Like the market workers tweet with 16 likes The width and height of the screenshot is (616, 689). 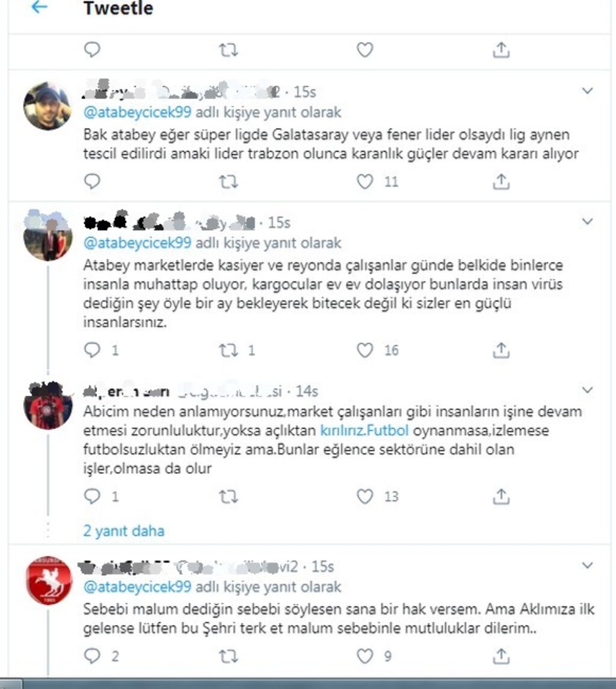point(365,351)
